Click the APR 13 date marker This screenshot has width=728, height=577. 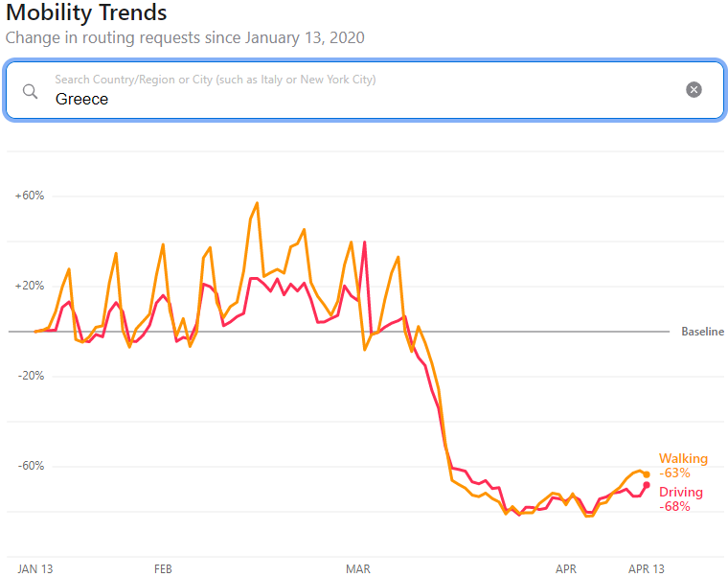[646, 569]
